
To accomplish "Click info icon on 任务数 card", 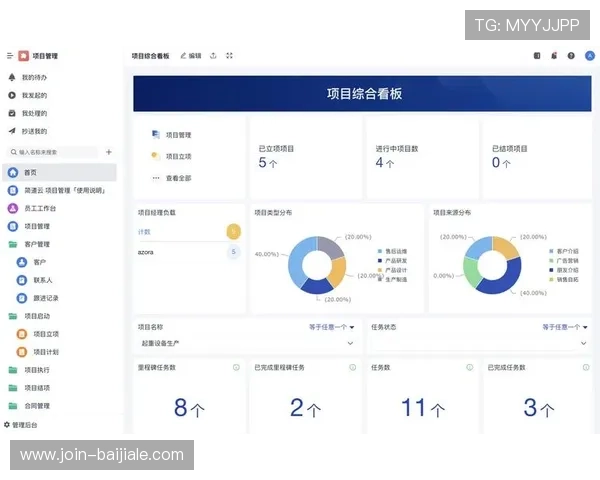I will point(470,367).
